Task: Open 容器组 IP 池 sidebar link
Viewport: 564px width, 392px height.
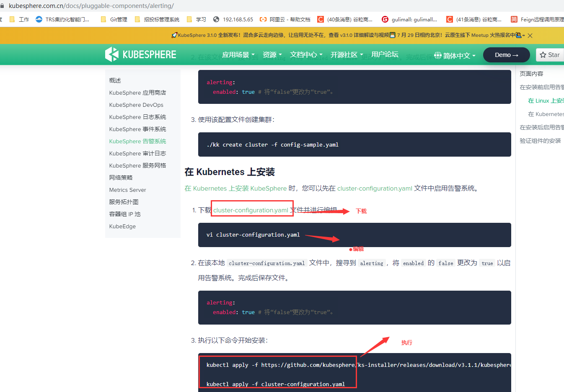Action: click(125, 214)
